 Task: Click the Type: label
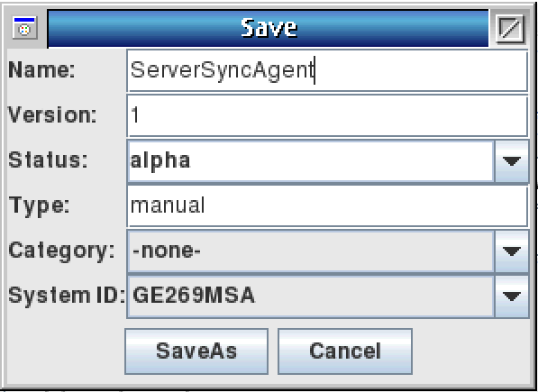tap(39, 205)
